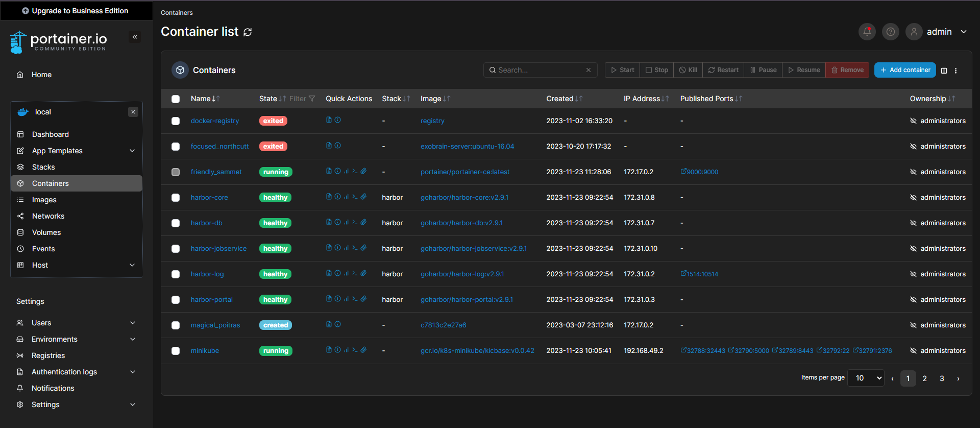Toggle the select-all containers checkbox
980x428 pixels.
pos(176,99)
